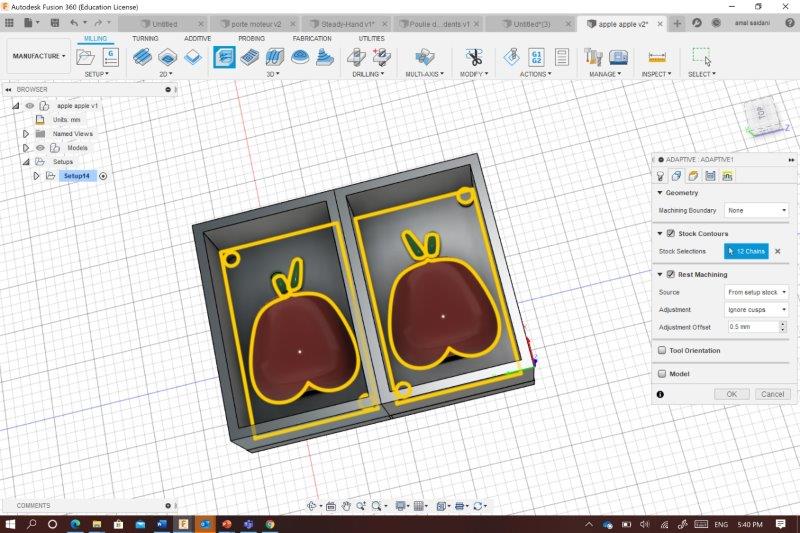
Task: Click Cancel in Adaptive dialog
Action: [772, 394]
